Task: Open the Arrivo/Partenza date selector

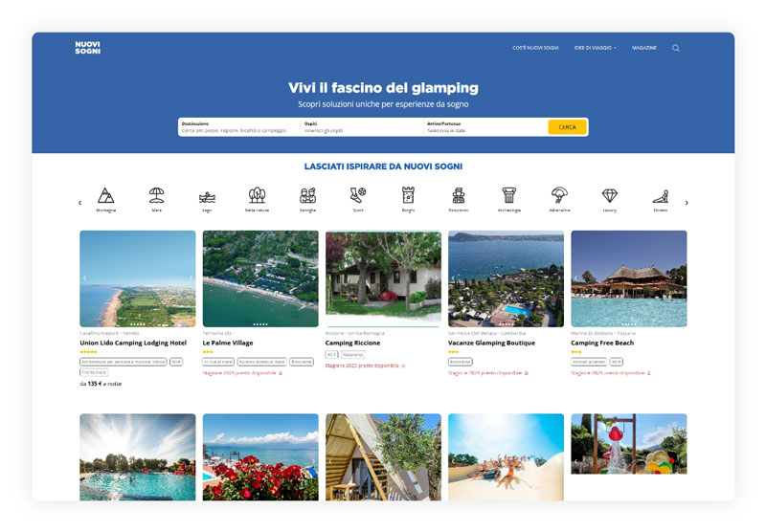Action: coord(485,127)
